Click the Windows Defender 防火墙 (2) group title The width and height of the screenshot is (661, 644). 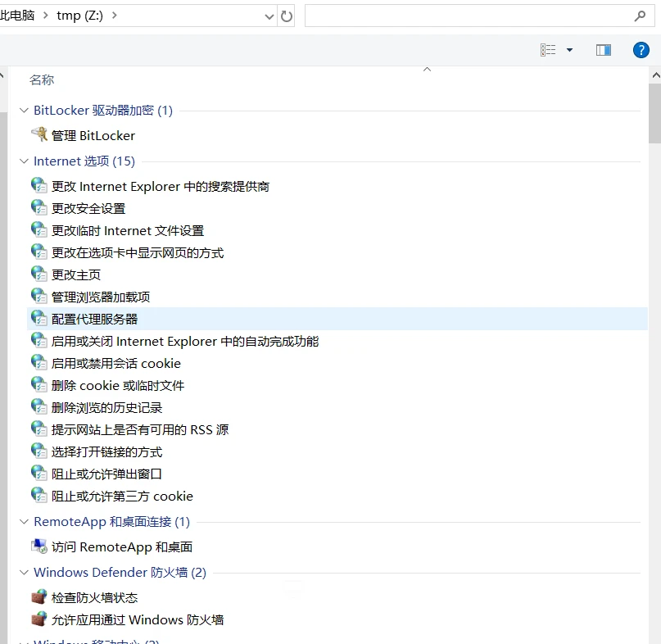click(x=120, y=572)
